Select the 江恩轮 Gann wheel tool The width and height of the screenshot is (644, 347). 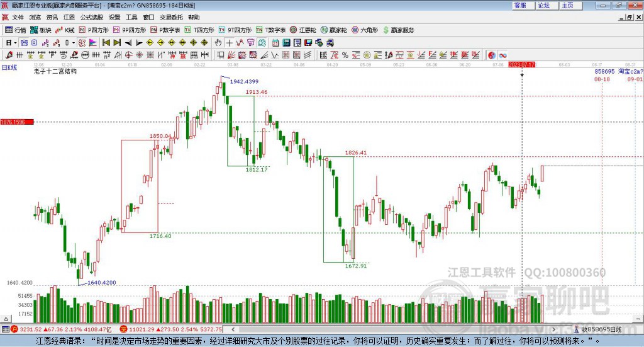(303, 30)
